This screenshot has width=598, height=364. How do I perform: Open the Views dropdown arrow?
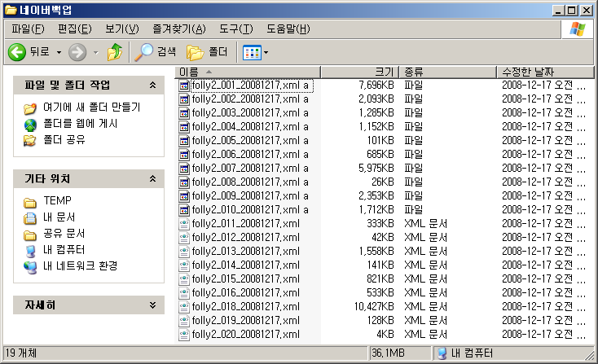click(x=266, y=53)
